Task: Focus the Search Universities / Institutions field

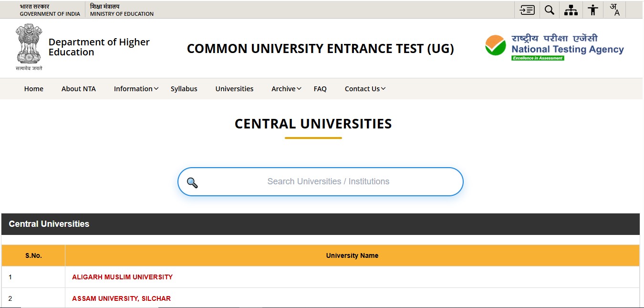Action: [321, 181]
